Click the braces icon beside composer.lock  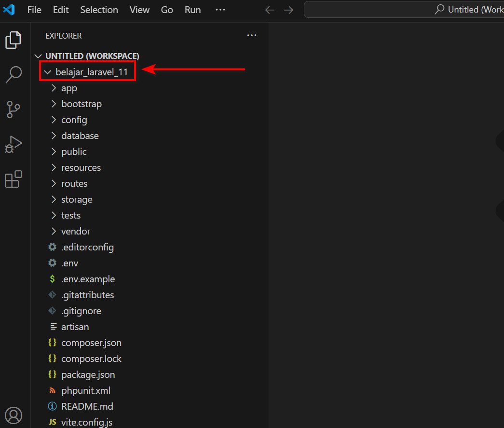tap(53, 358)
